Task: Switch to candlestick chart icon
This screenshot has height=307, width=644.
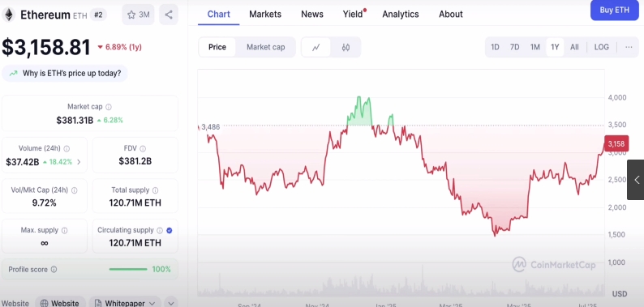Action: point(346,47)
